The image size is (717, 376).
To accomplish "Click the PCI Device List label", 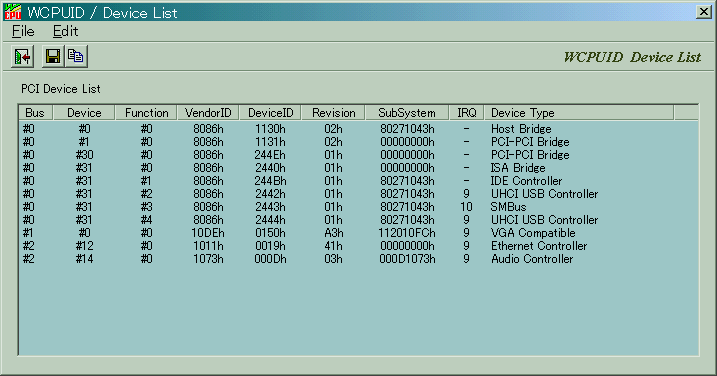I will [x=61, y=89].
